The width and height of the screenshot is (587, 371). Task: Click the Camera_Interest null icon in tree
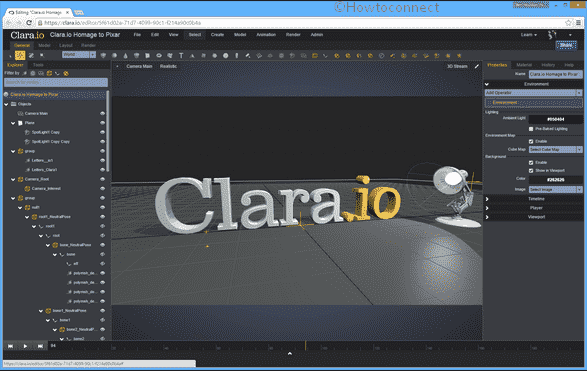[x=27, y=189]
